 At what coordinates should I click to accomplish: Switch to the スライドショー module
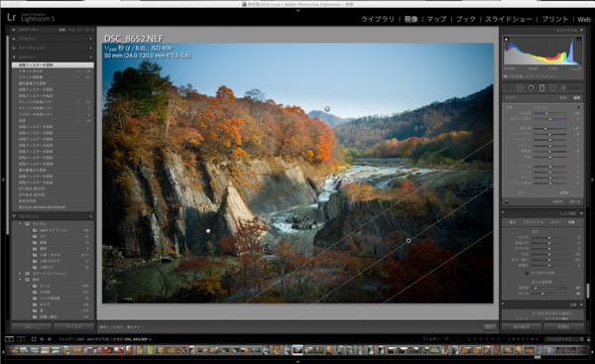tap(509, 19)
